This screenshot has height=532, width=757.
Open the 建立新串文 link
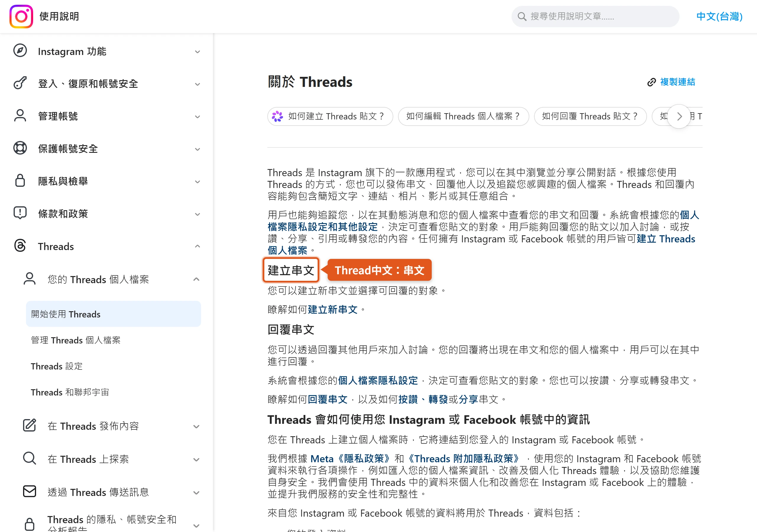coord(332,309)
